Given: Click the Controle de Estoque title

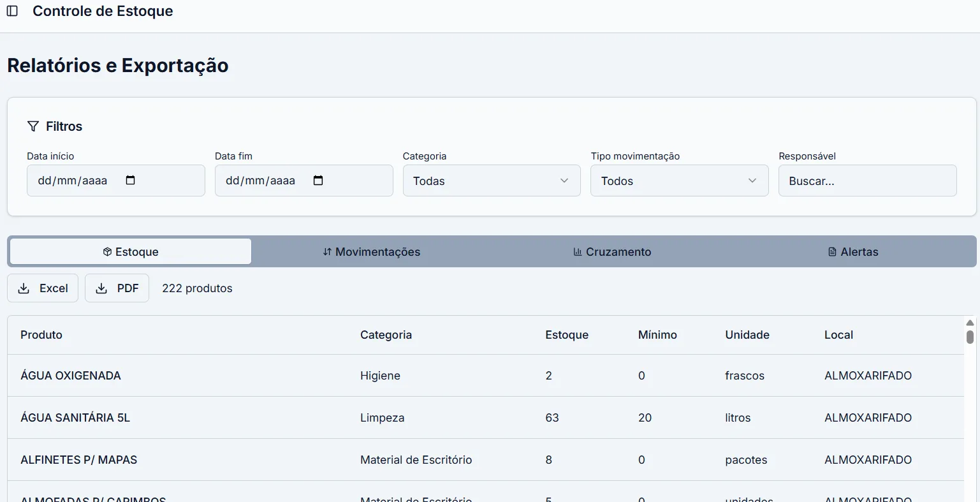Looking at the screenshot, I should (x=103, y=11).
